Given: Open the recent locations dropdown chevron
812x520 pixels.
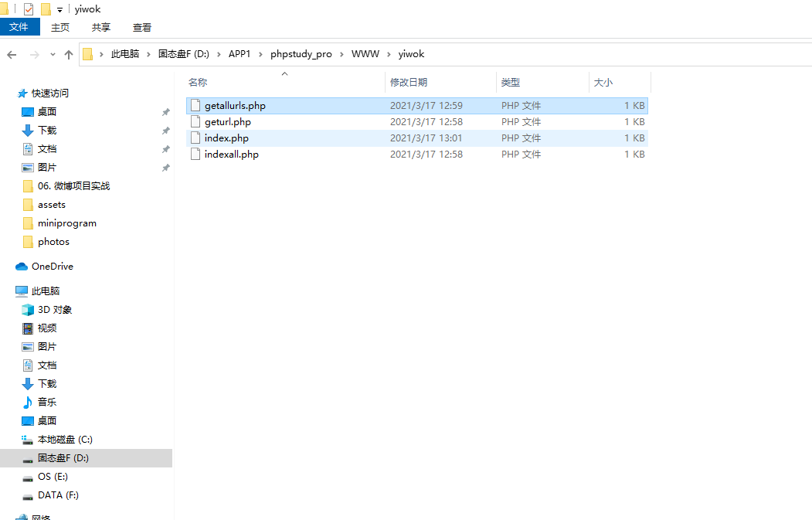Looking at the screenshot, I should [53, 55].
